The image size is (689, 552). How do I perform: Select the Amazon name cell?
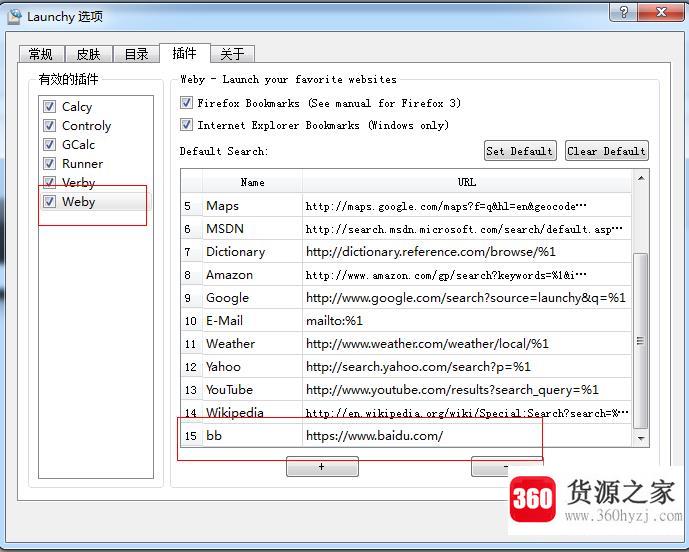point(252,275)
